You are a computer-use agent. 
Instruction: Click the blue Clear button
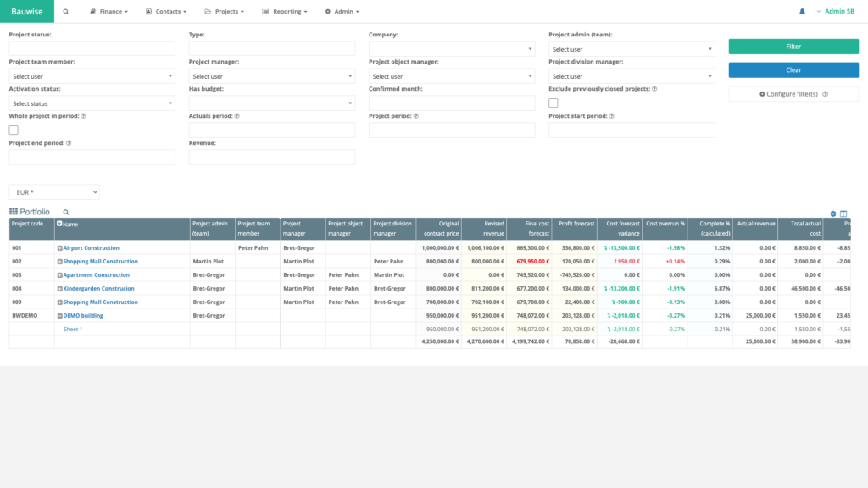[793, 69]
